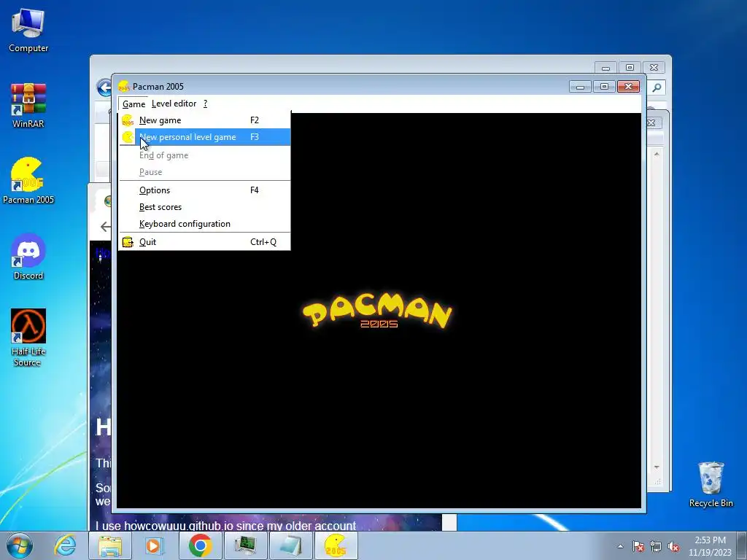The height and width of the screenshot is (560, 747).
Task: Click the muted volume tray icon
Action: pos(673,546)
